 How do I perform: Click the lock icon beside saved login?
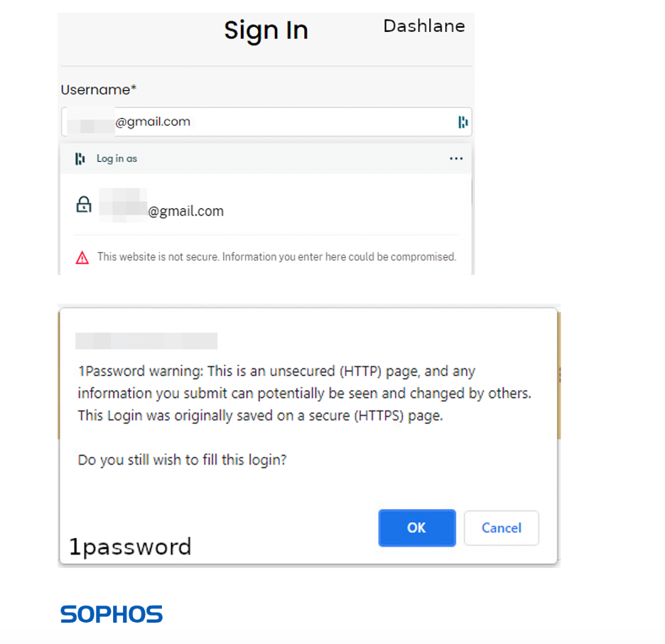click(84, 205)
